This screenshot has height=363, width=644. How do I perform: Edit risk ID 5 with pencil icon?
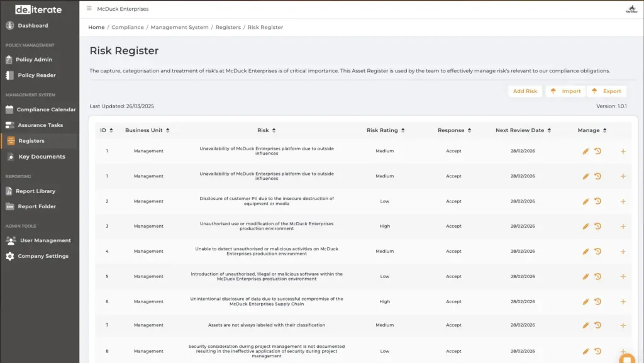[x=586, y=276]
